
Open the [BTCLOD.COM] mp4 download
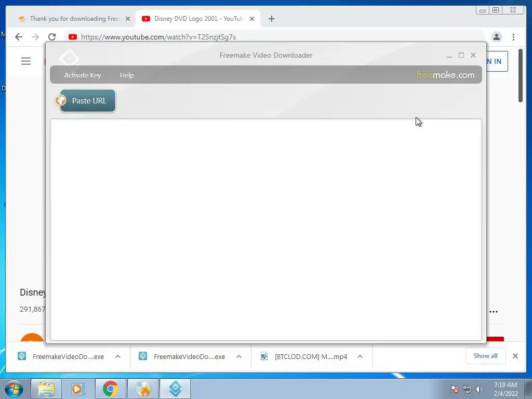[304, 356]
